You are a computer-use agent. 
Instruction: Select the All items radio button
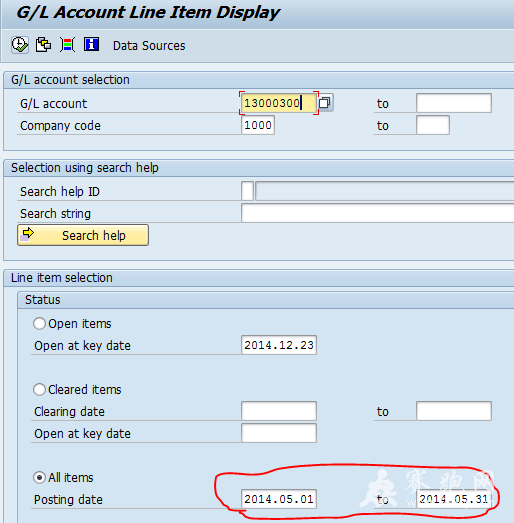tap(39, 478)
